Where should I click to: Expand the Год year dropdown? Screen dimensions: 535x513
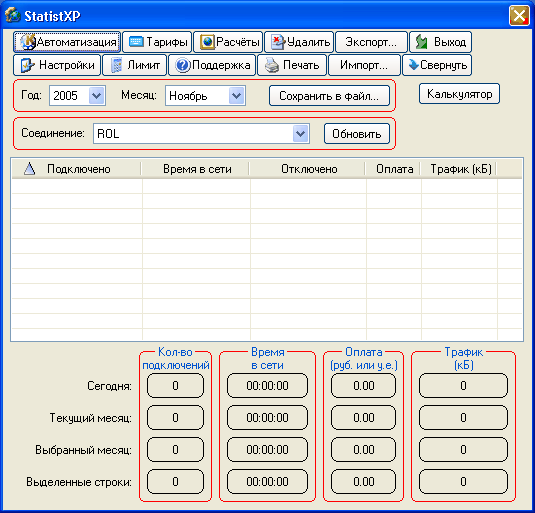tap(97, 96)
